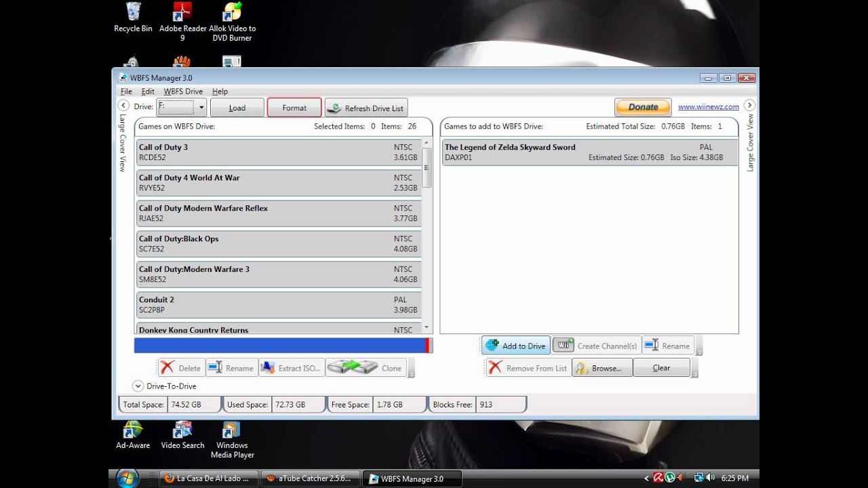Click Create Channel(s) Wii button

596,346
